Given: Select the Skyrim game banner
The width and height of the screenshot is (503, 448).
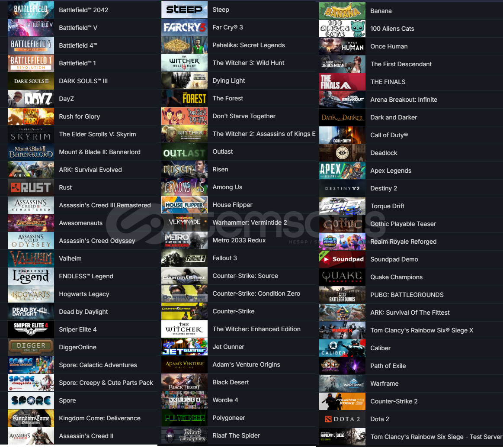Looking at the screenshot, I should [31, 134].
